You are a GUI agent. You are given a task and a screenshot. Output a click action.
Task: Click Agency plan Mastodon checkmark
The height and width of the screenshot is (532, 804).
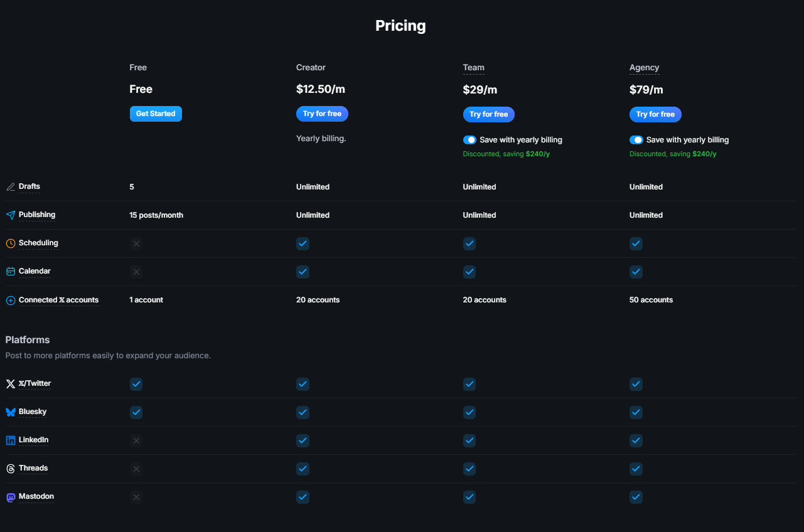pos(636,497)
